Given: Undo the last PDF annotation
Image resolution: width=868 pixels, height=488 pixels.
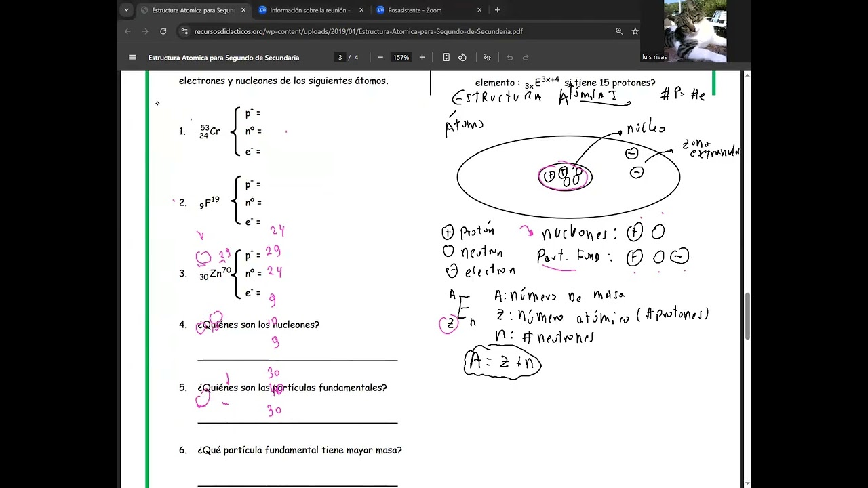Looking at the screenshot, I should pos(510,58).
